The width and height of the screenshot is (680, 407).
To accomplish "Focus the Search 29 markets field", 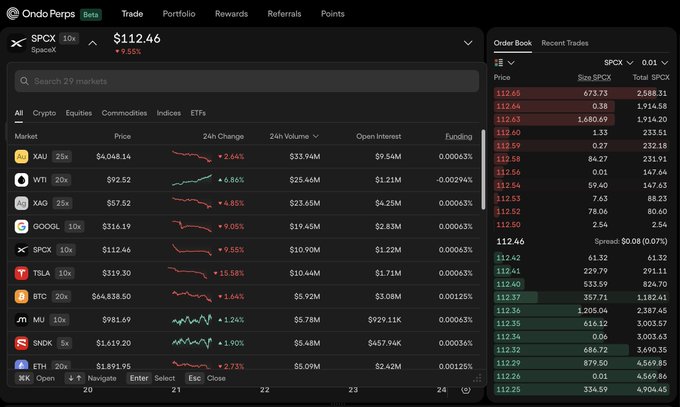I will 247,81.
